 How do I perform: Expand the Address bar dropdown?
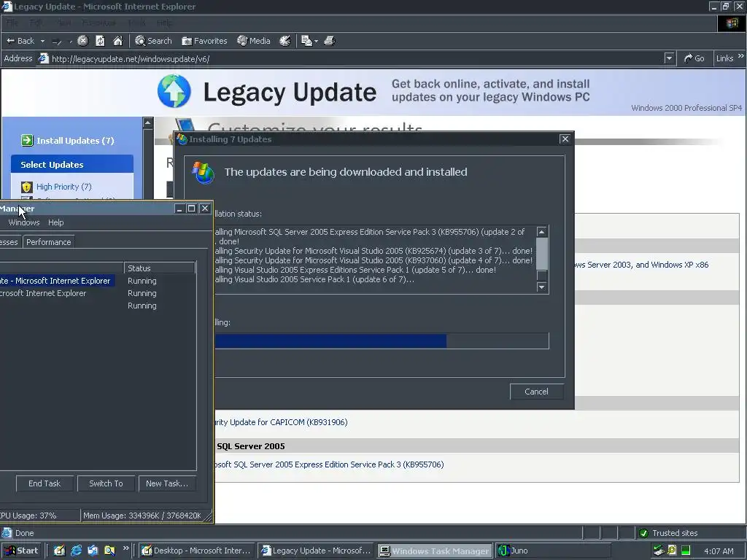(x=670, y=58)
